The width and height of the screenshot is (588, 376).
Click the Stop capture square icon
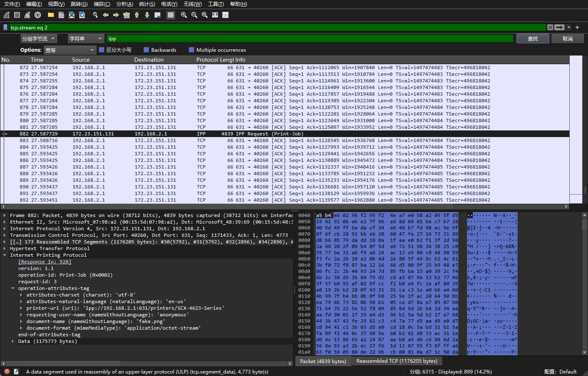pyautogui.click(x=17, y=15)
